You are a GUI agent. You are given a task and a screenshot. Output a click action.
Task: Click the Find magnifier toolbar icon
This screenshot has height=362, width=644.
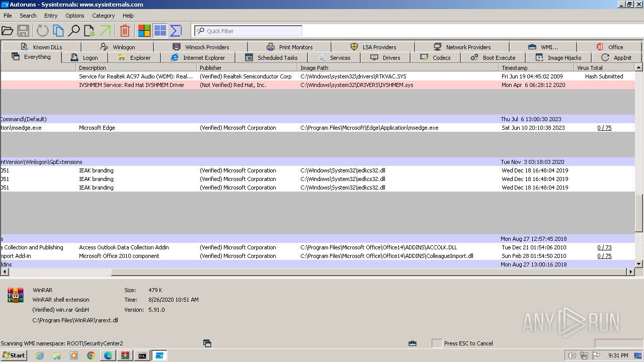(x=74, y=31)
